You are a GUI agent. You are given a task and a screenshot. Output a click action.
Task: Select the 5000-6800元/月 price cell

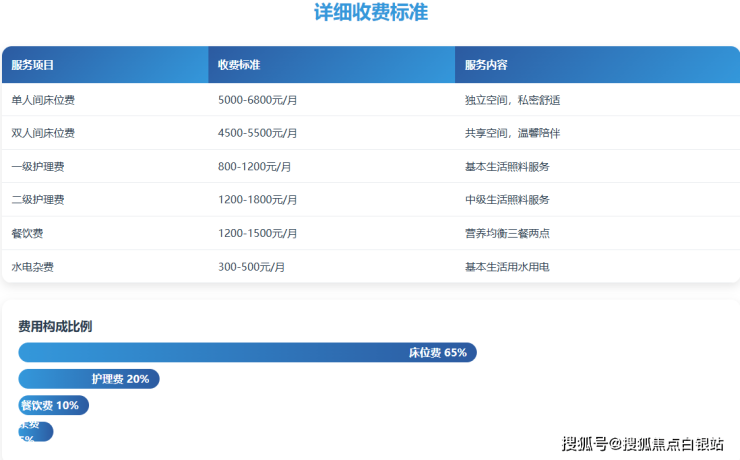click(x=258, y=100)
